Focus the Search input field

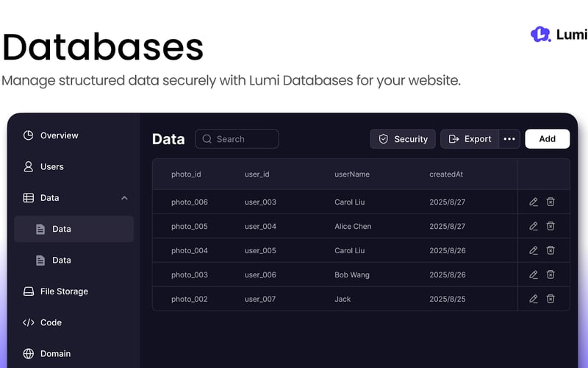(x=237, y=139)
